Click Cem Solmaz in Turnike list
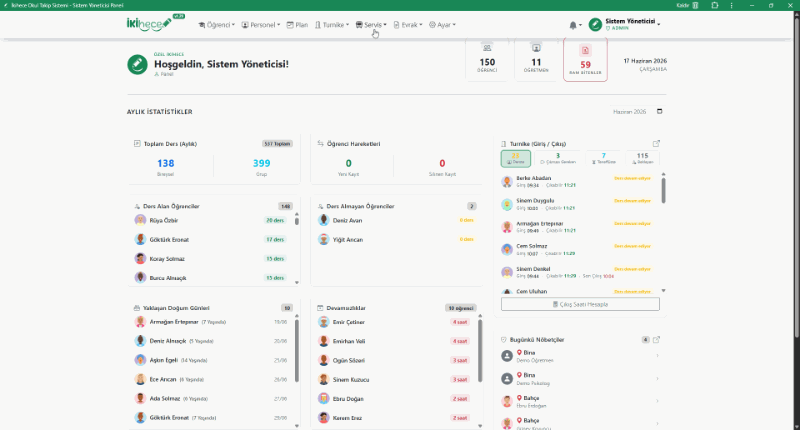The height and width of the screenshot is (430, 800). 579,249
